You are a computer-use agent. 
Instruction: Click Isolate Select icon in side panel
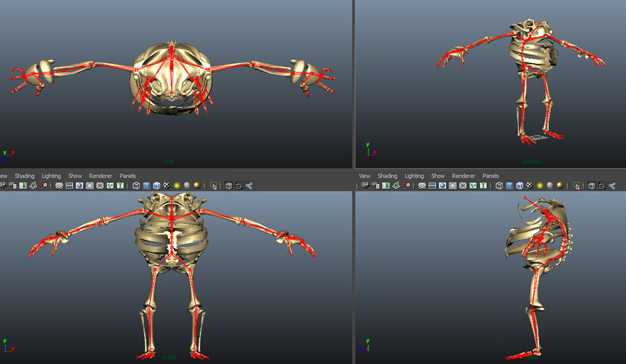pos(576,185)
